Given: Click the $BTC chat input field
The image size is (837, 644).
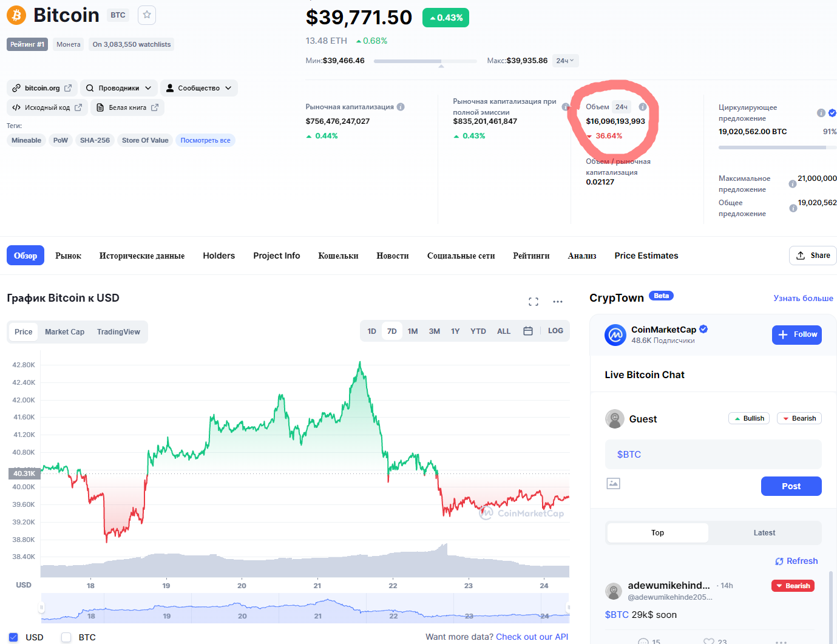Looking at the screenshot, I should [713, 455].
